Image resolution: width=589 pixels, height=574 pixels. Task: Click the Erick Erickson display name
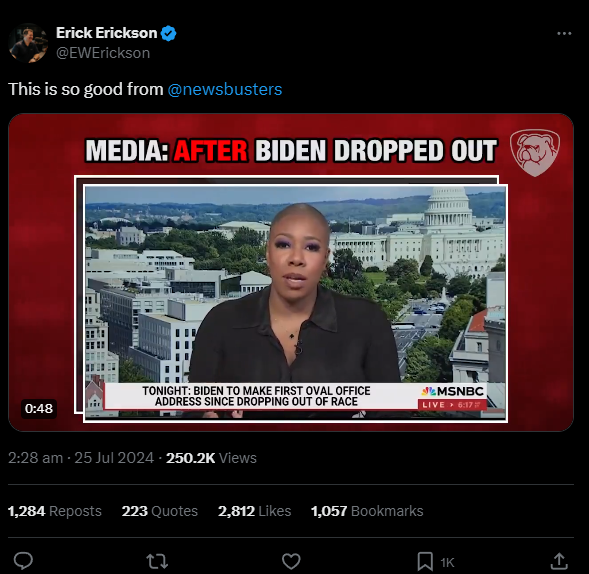107,33
